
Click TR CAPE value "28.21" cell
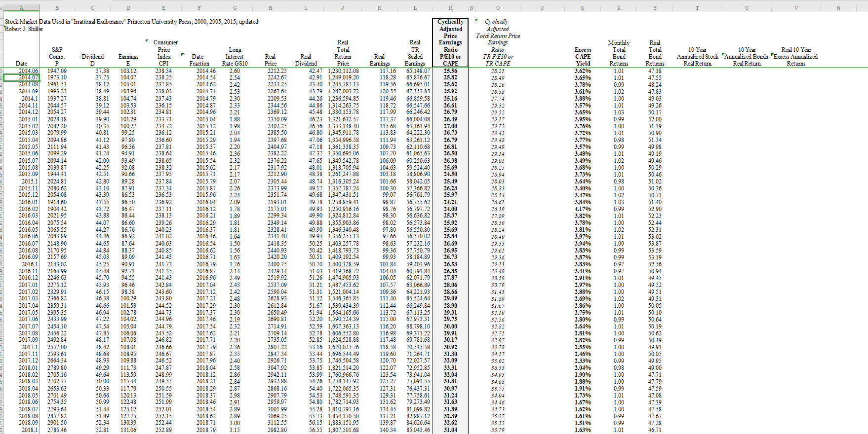(x=498, y=71)
